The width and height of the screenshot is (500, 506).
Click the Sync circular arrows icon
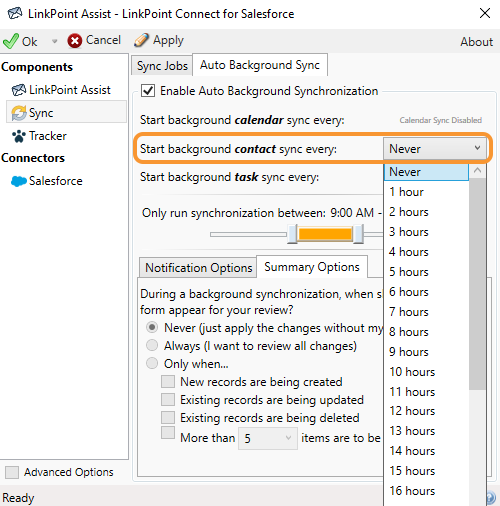pos(19,113)
